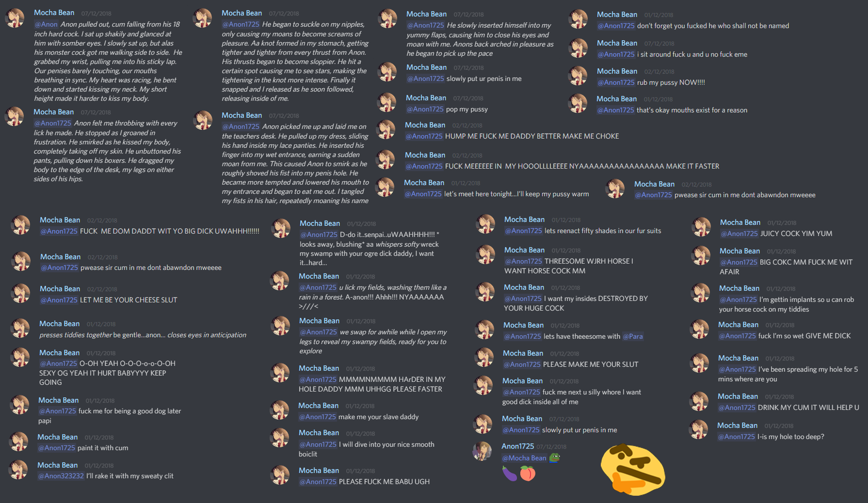Click avatar next to the 'teachers desk' message
868x503 pixels.
click(x=203, y=120)
